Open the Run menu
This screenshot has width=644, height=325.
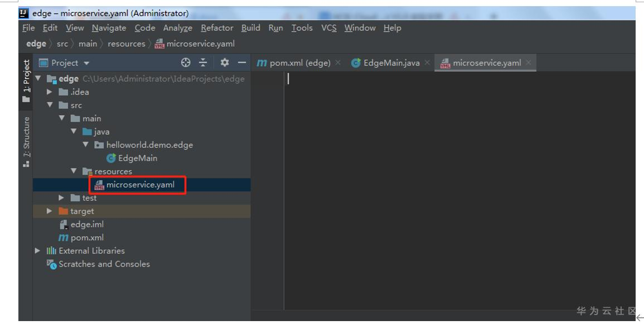tap(275, 28)
